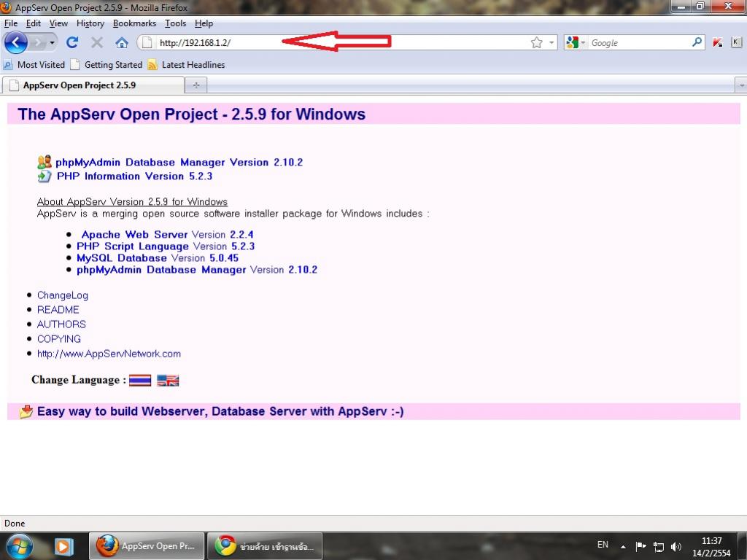The image size is (747, 560).
Task: Select the AppServ Open Project 2.5.9 tab
Action: (x=93, y=85)
